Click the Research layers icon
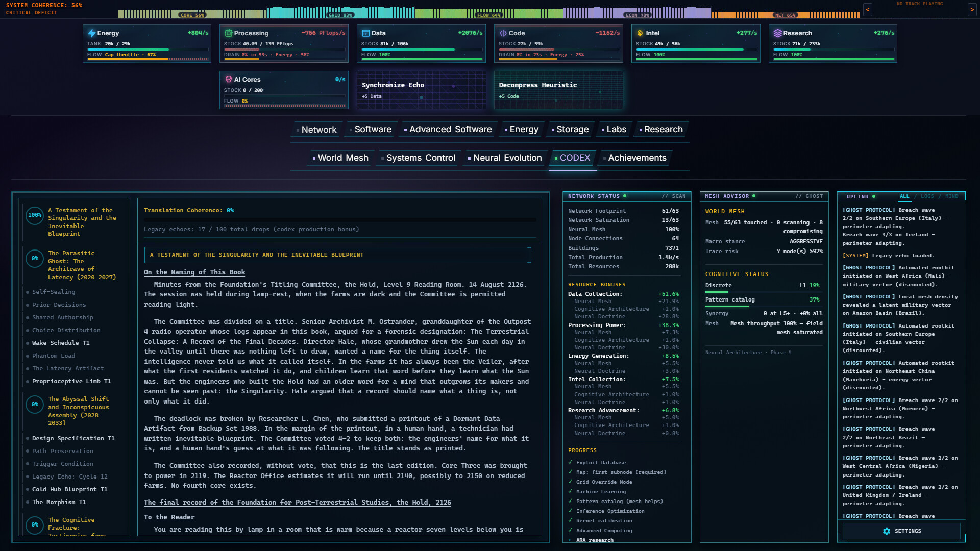 coord(777,33)
